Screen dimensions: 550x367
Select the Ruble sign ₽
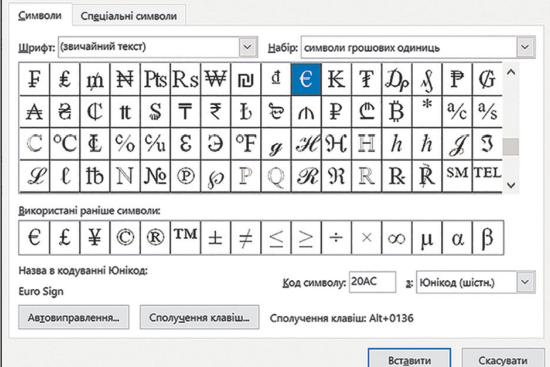point(336,112)
